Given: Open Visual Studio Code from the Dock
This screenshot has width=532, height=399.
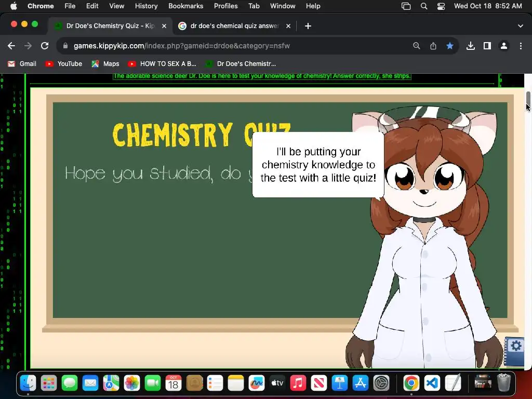Looking at the screenshot, I should pos(432,383).
